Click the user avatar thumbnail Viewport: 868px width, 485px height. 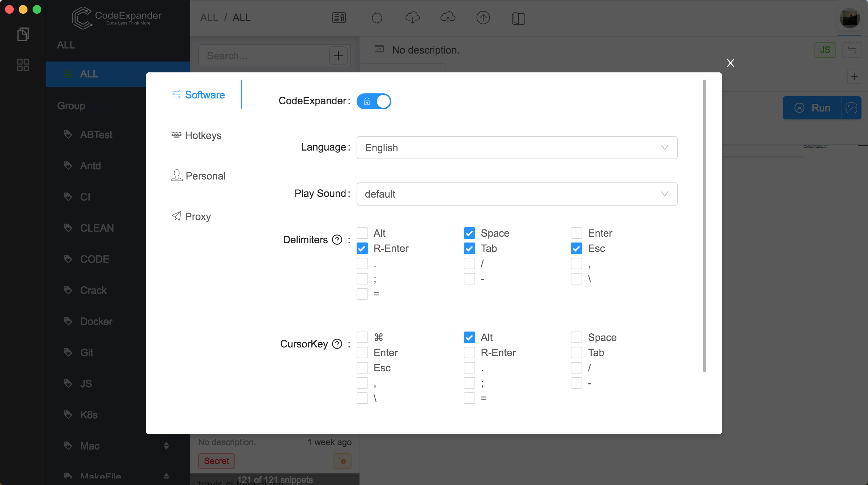850,18
